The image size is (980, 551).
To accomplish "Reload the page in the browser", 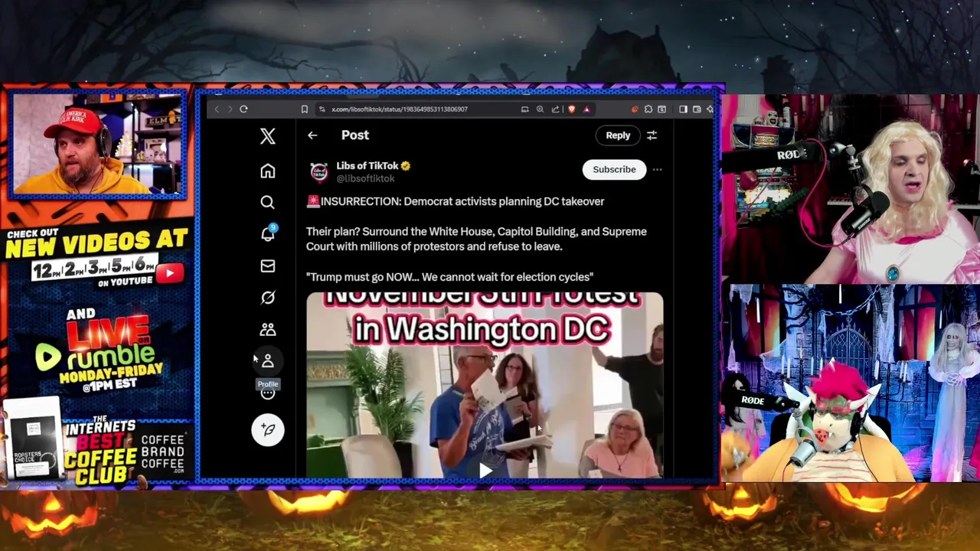I will pos(243,109).
